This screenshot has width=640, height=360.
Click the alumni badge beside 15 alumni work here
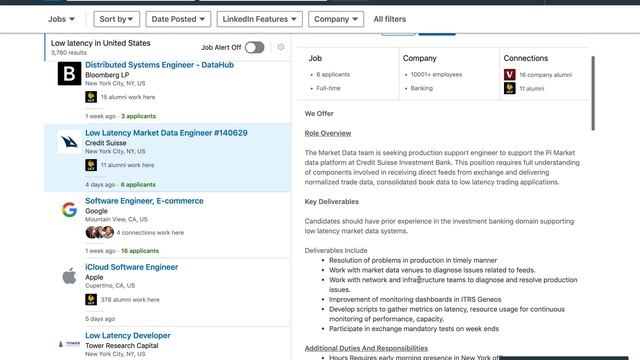coord(91,97)
